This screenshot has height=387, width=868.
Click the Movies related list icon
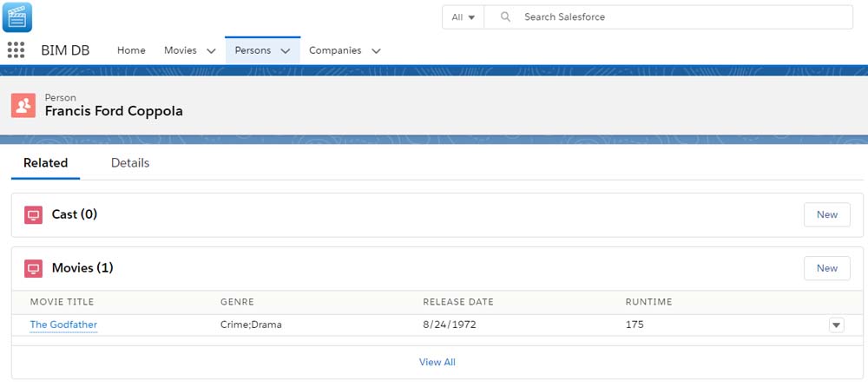[33, 268]
